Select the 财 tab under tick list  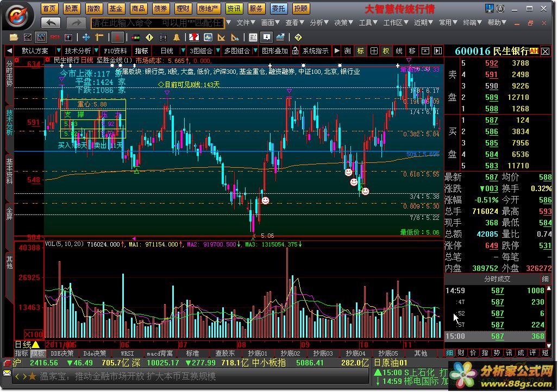pos(461,353)
